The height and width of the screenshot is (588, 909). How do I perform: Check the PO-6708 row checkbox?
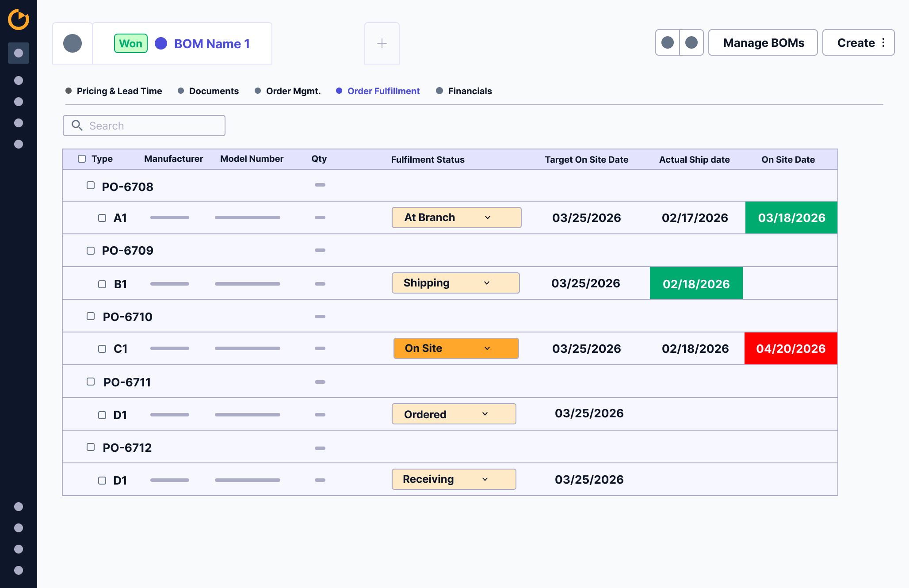pos(91,185)
